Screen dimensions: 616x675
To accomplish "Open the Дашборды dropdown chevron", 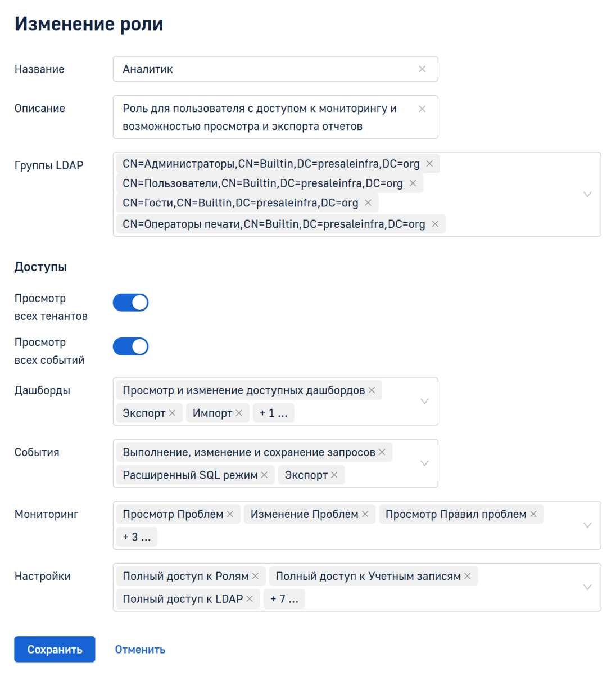I will [425, 402].
